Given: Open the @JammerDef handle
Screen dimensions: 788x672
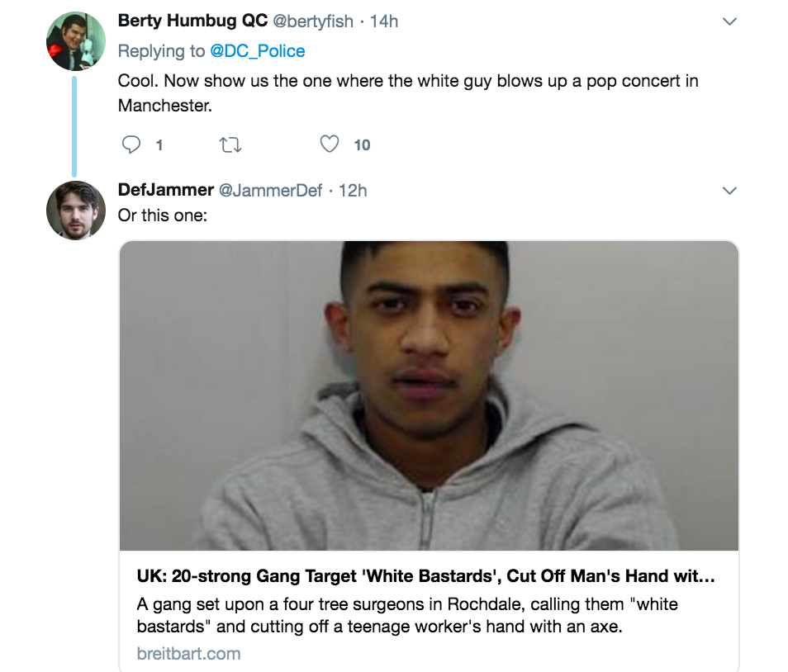Looking at the screenshot, I should tap(270, 191).
